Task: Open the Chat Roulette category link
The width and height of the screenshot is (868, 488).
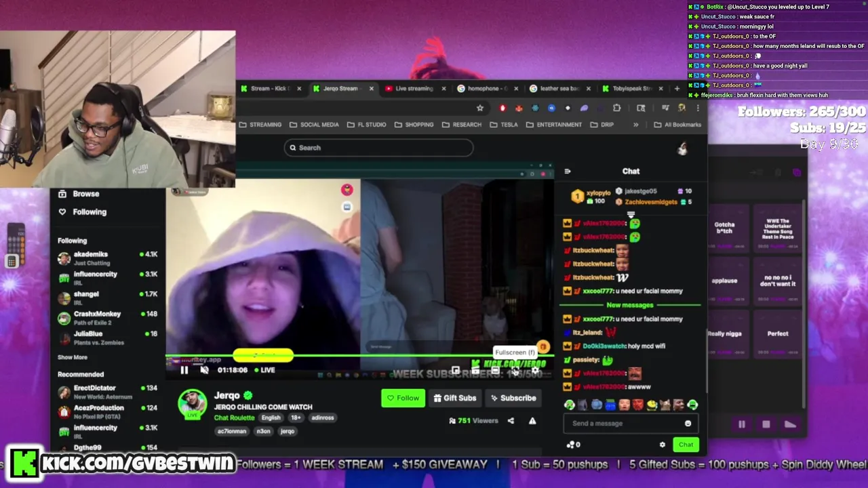Action: (235, 418)
